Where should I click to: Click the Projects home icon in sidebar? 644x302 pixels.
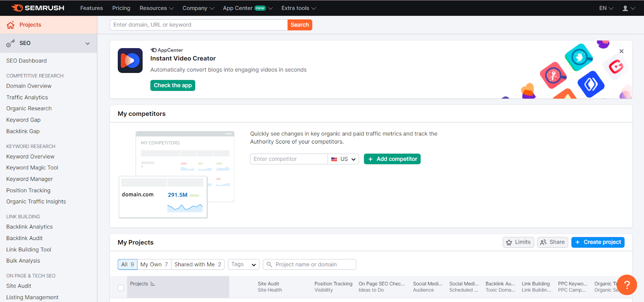click(x=10, y=25)
